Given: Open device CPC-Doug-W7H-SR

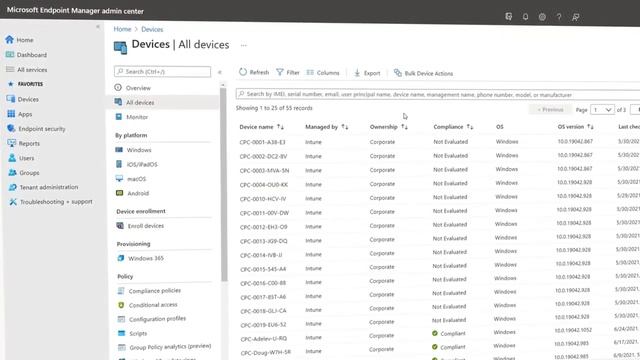Looking at the screenshot, I should (x=265, y=352).
